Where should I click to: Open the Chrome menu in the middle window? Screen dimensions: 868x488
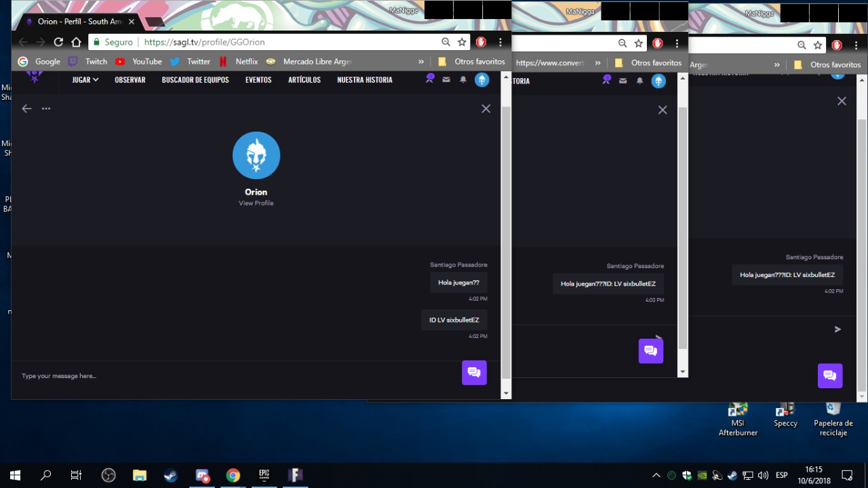[x=677, y=43]
